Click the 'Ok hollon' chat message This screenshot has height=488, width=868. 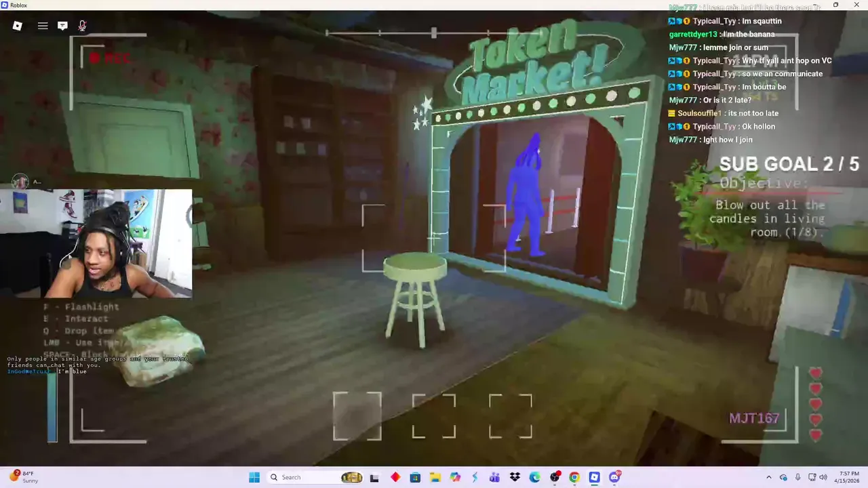(754, 127)
